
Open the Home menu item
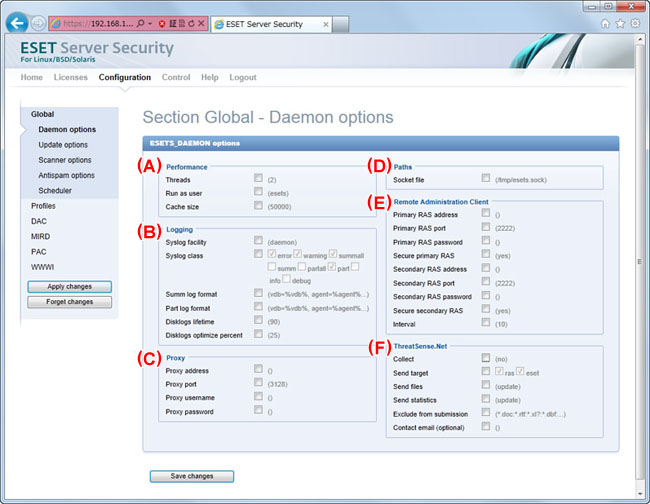point(32,77)
